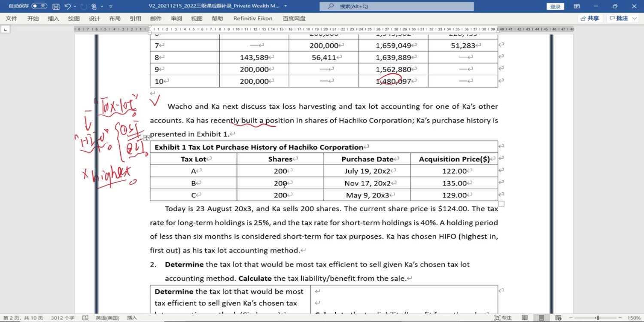The image size is (644, 322).
Task: Click the 登录 sign-in button
Action: 555,6
